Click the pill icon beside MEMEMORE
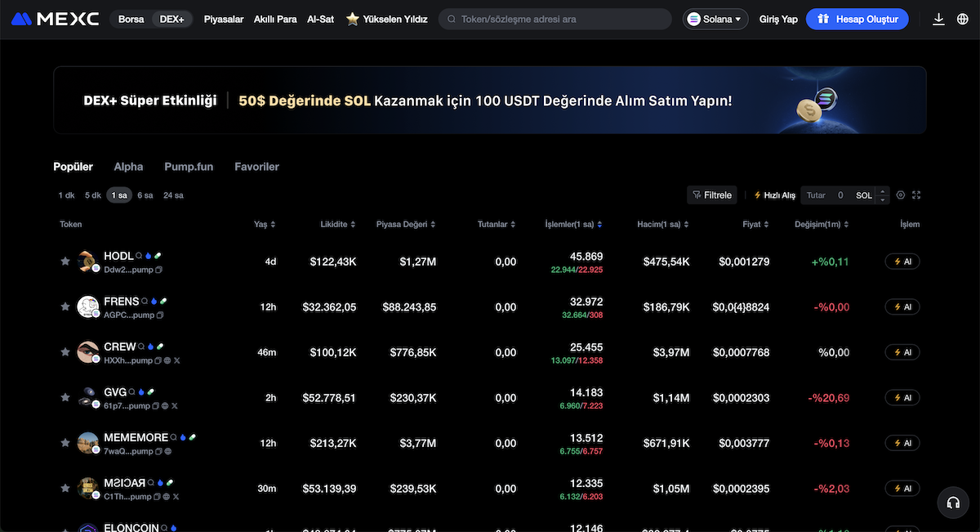The width and height of the screenshot is (980, 532). point(193,437)
